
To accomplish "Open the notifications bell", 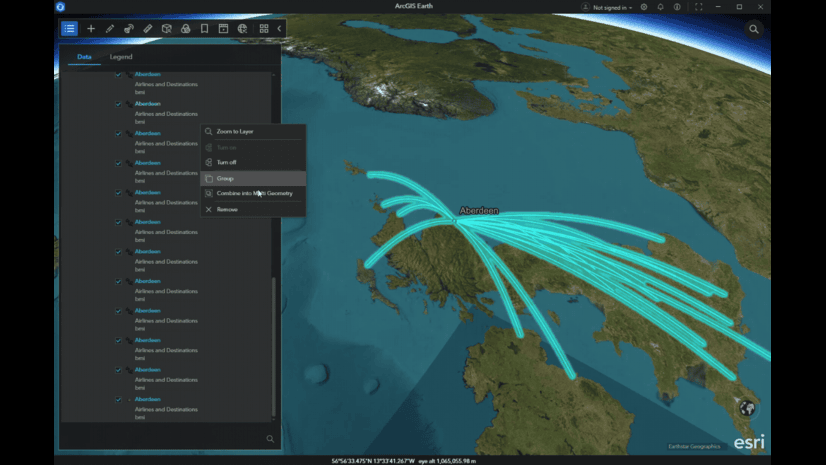I will pyautogui.click(x=660, y=7).
